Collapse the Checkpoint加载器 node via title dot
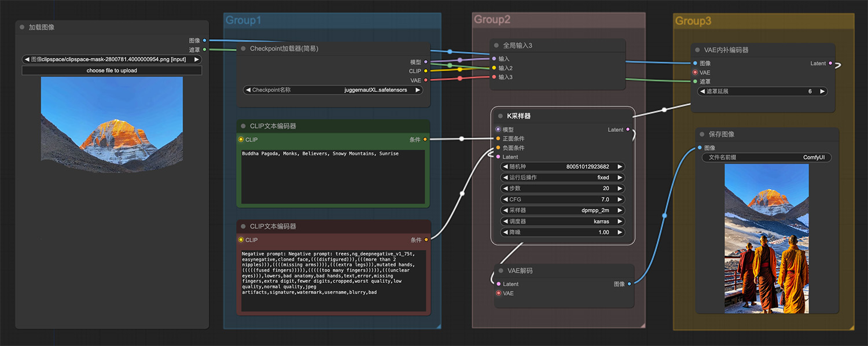The image size is (868, 346). 244,49
